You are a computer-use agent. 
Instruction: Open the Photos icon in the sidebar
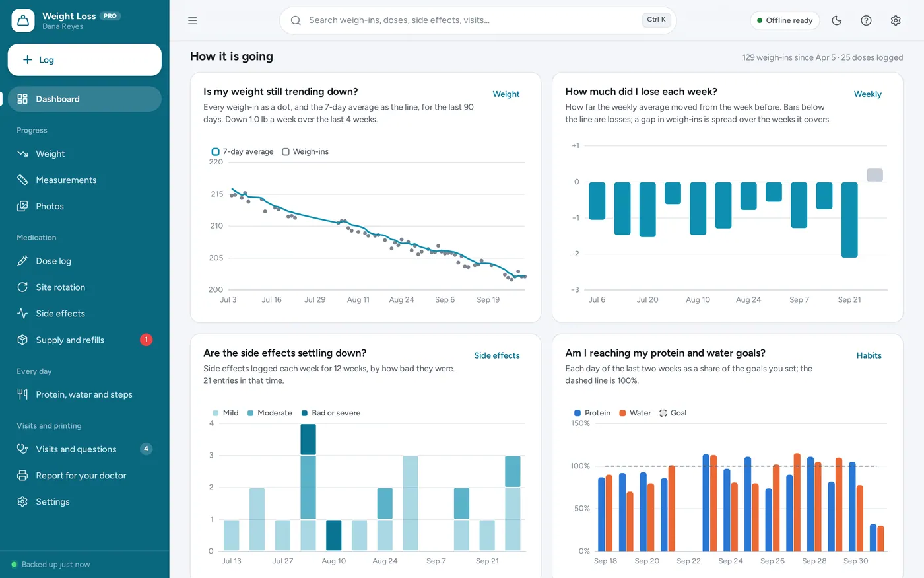(x=22, y=207)
